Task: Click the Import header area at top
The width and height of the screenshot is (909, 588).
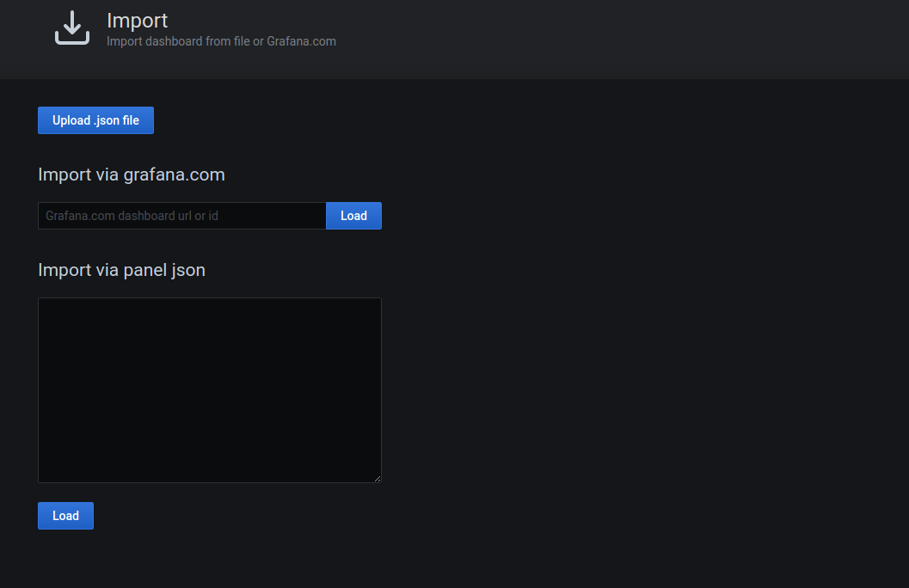Action: pyautogui.click(x=138, y=20)
